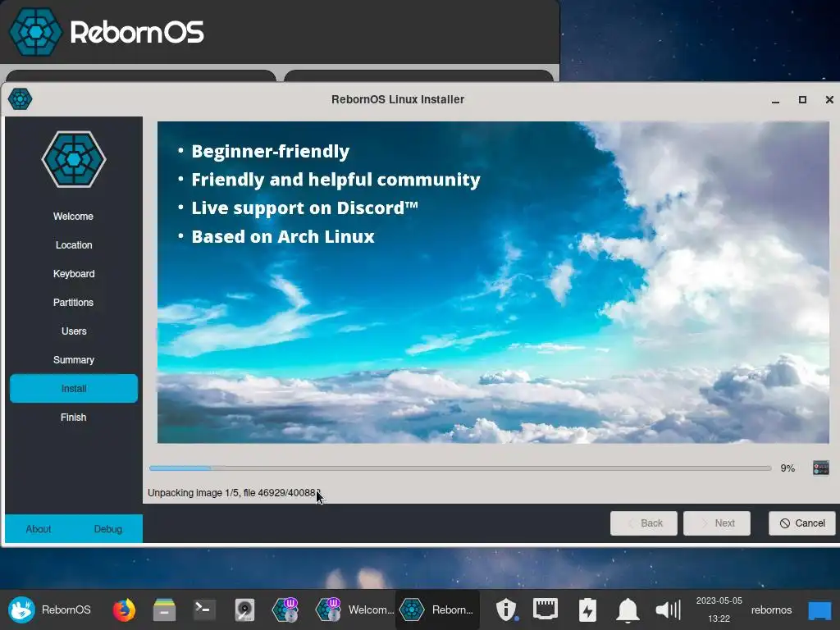Click the 'Live support on Discord' slideshow bullet
The width and height of the screenshot is (840, 630).
305,208
